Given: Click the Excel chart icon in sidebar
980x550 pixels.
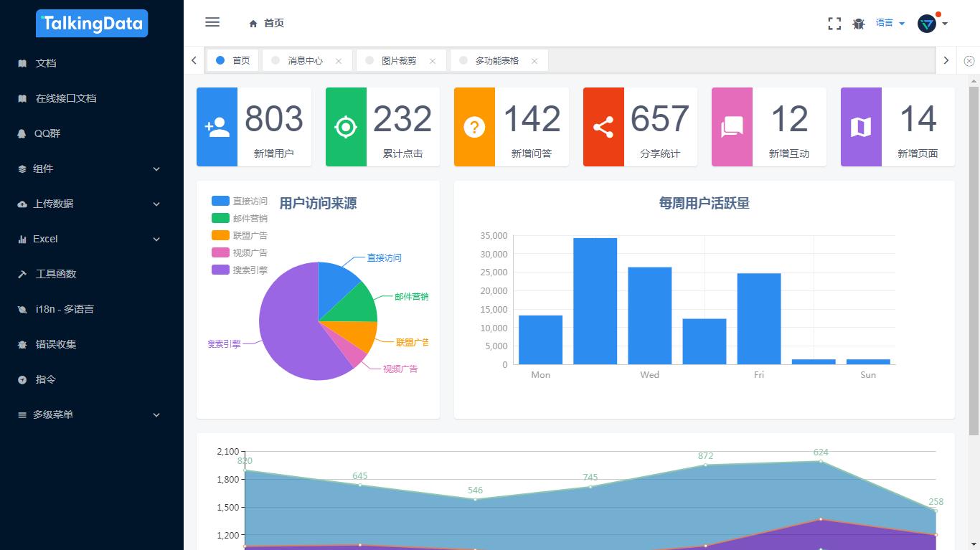Looking at the screenshot, I should tap(22, 239).
